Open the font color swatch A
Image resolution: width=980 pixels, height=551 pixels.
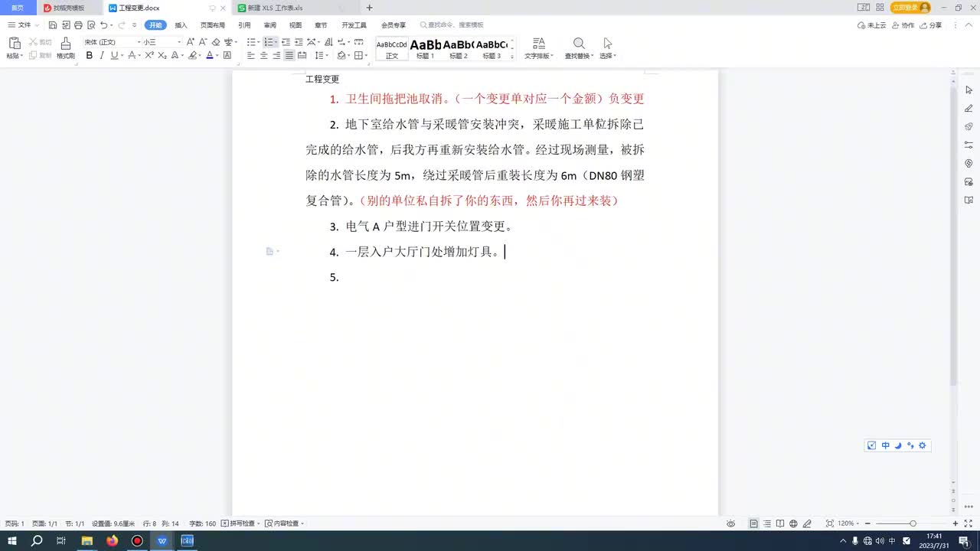coord(209,56)
